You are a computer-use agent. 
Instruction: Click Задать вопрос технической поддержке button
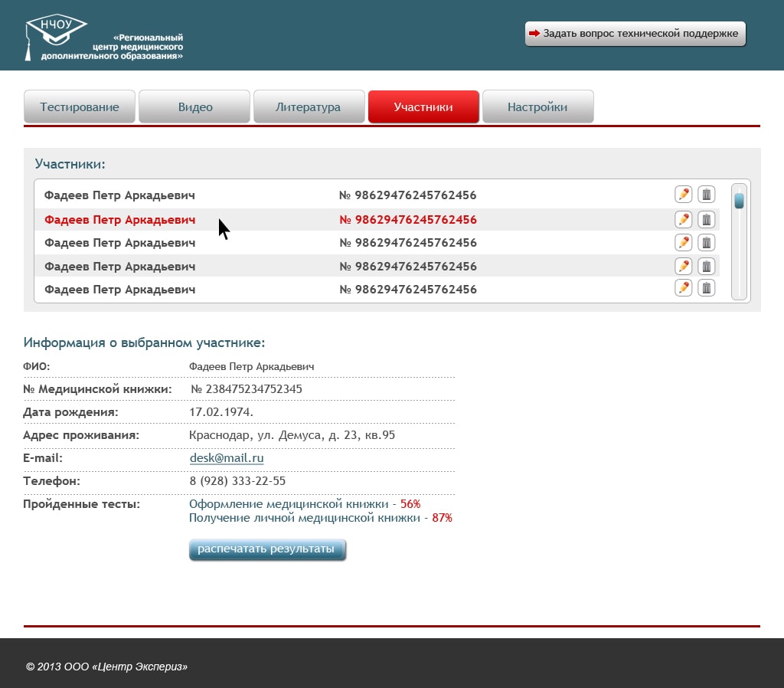coord(635,34)
